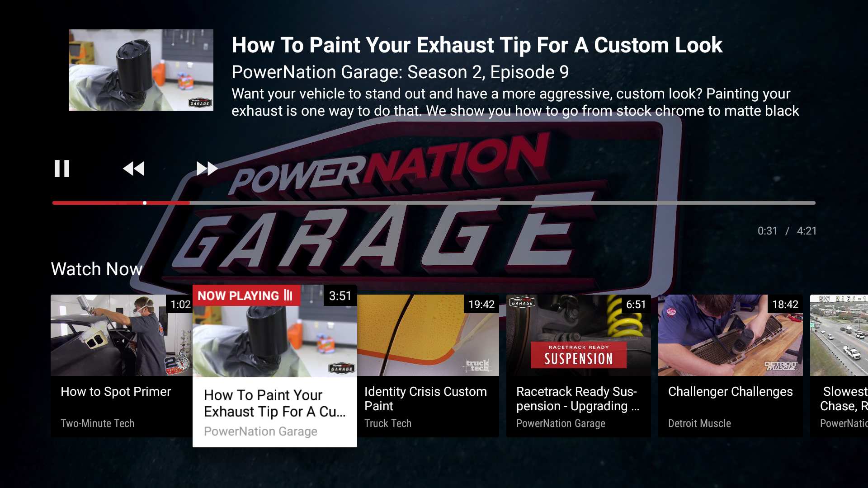
Task: Click the Truck Tech channel label
Action: (388, 423)
